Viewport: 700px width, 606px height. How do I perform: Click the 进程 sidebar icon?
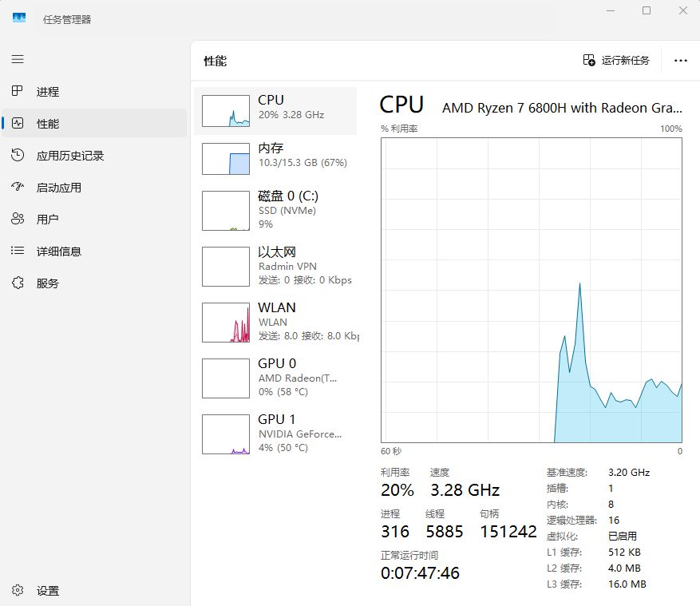(x=17, y=91)
